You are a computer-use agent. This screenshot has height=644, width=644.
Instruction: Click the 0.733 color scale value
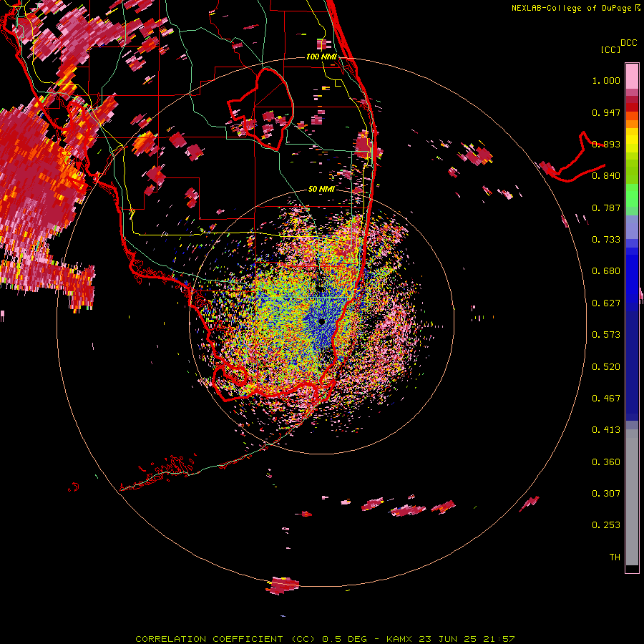[606, 240]
